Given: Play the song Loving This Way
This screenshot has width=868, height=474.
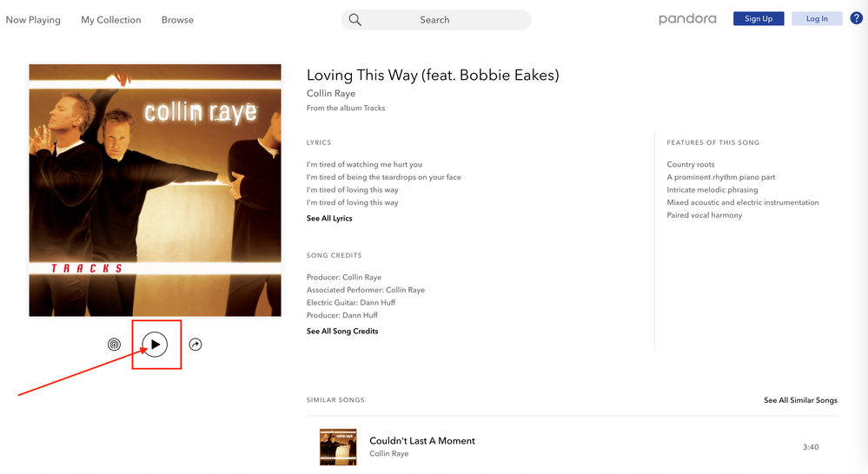Looking at the screenshot, I should (x=155, y=344).
